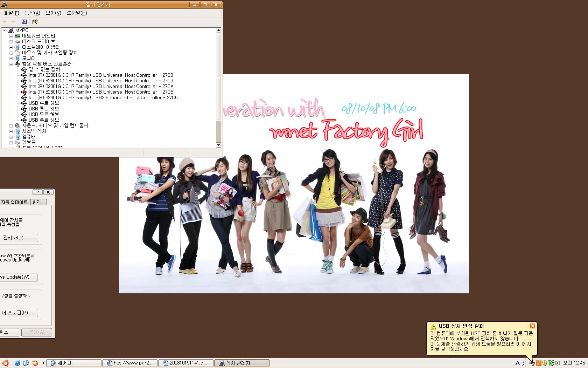The width and height of the screenshot is (588, 368).
Task: Expand the 마우스 및 기타 포인팅 장치 node
Action: (11, 53)
